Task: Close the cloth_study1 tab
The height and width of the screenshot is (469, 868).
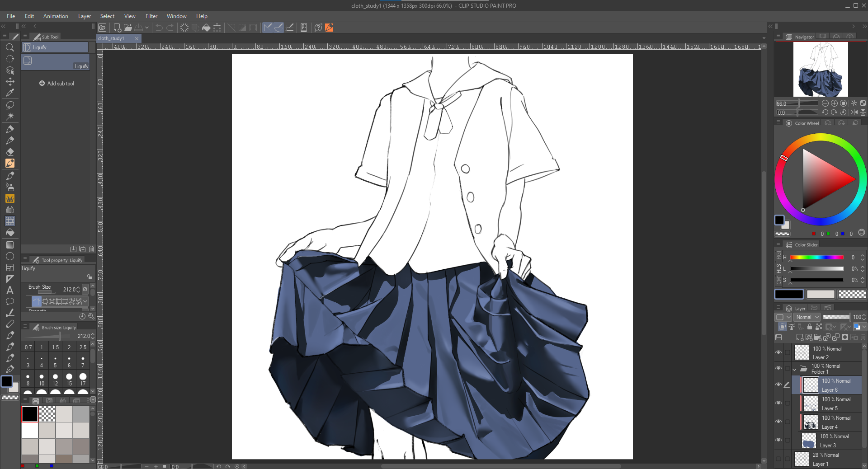Action: tap(137, 38)
